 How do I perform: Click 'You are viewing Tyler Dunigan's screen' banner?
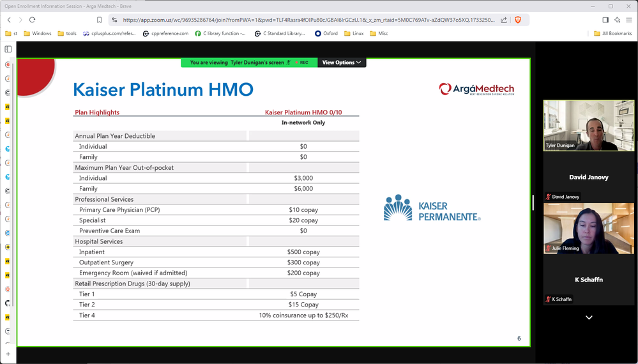click(x=237, y=63)
